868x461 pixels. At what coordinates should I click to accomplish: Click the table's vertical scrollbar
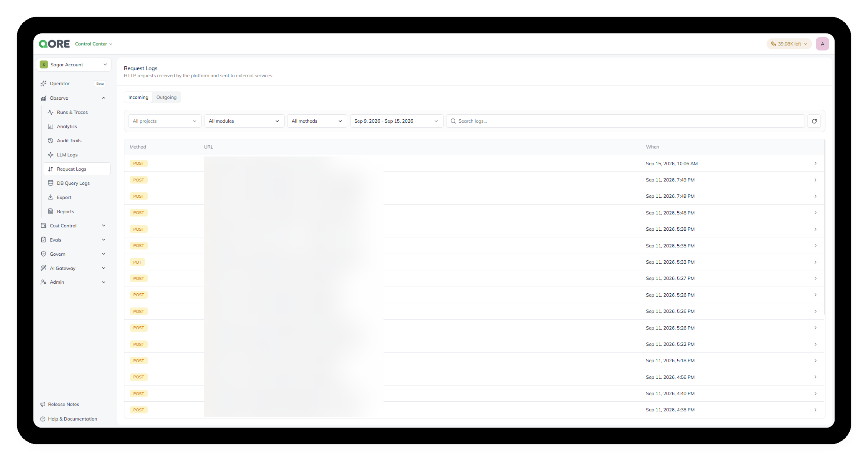[x=824, y=227]
